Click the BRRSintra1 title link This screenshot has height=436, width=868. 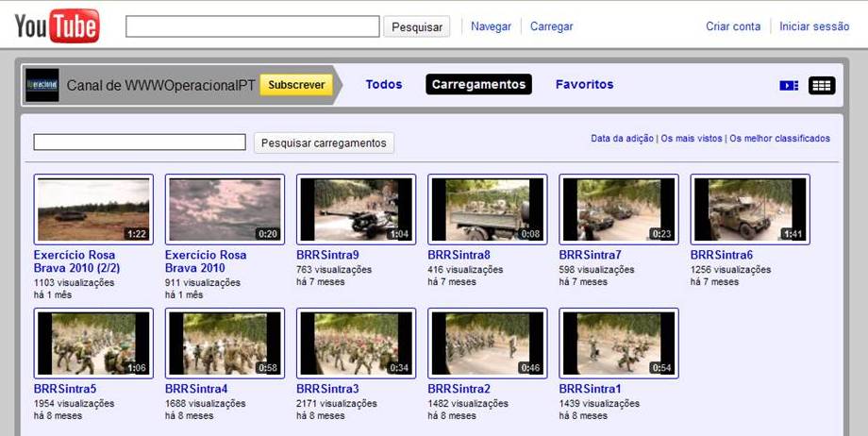point(590,389)
